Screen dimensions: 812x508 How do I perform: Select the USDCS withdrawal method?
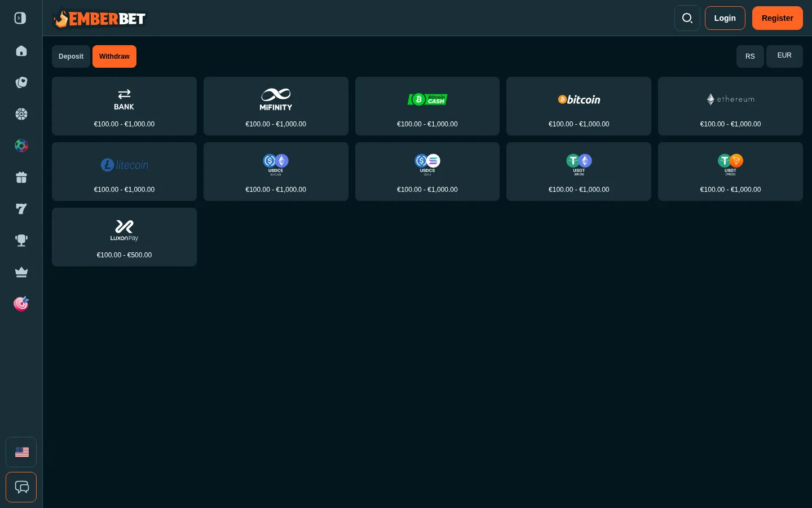click(x=427, y=172)
